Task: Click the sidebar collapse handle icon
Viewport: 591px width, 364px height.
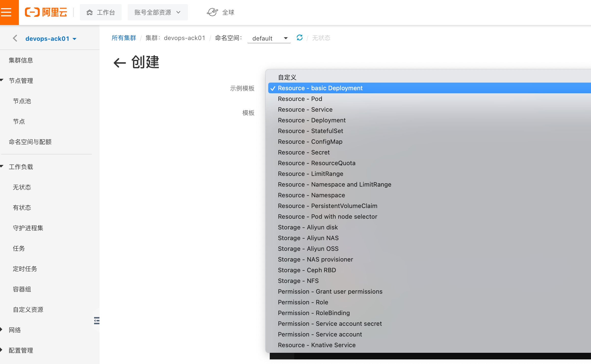Action: 97,320
